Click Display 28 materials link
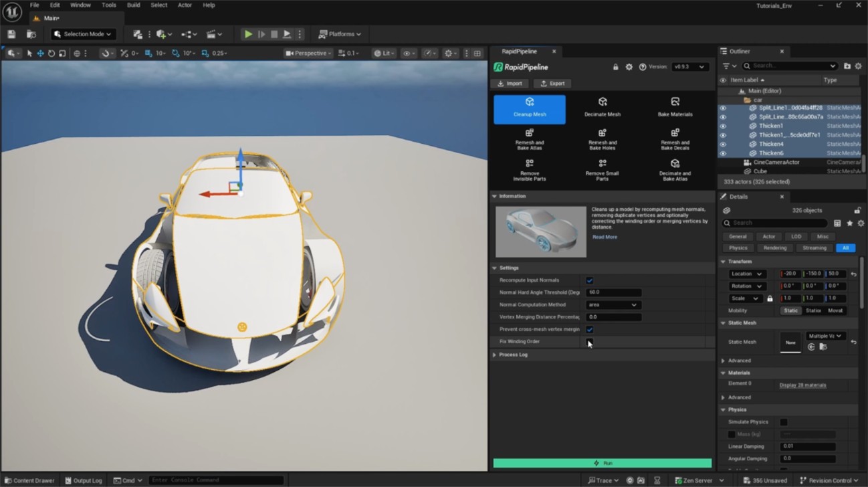This screenshot has height=487, width=868. (802, 385)
